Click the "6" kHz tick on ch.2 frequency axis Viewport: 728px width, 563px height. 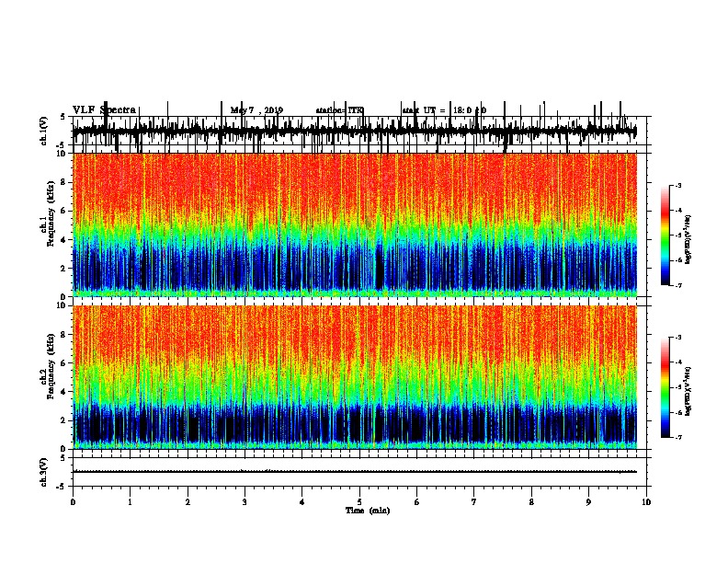(x=64, y=362)
